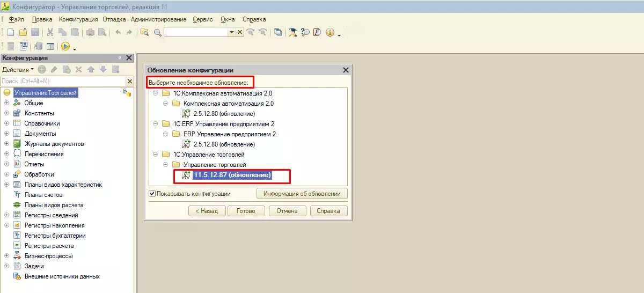Viewport: 644px width, 293px height.
Task: Expand the Регистры сведений tree node
Action: [x=6, y=215]
